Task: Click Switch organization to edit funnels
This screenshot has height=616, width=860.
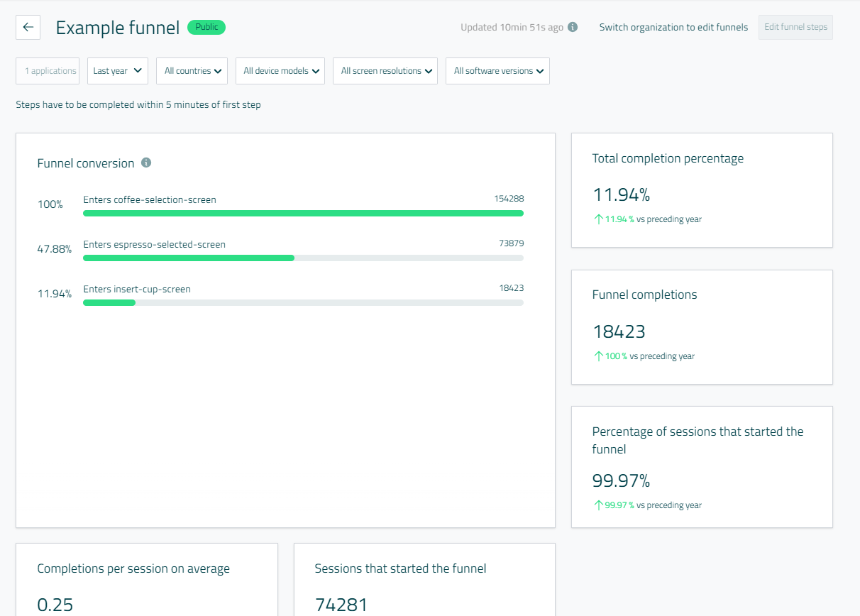Action: pos(673,27)
